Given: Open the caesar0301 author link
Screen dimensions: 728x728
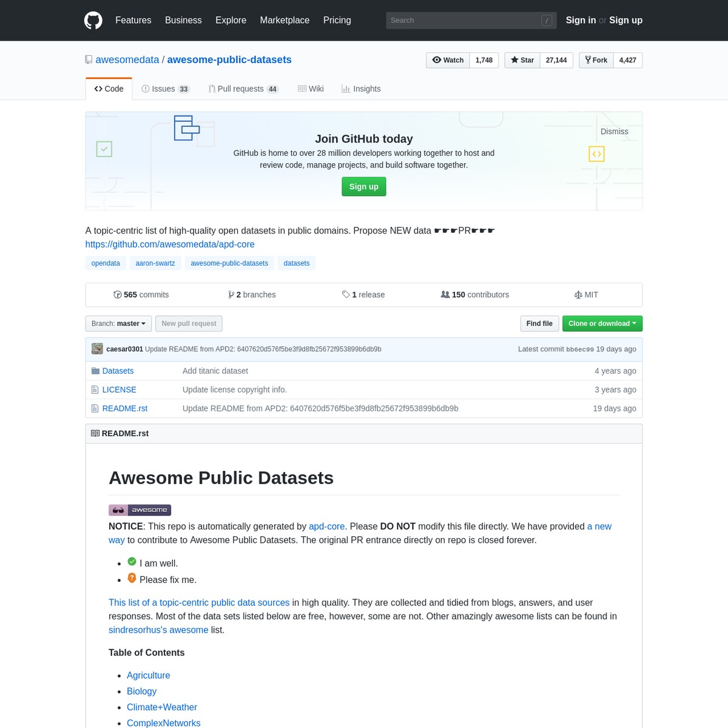Looking at the screenshot, I should (x=124, y=349).
